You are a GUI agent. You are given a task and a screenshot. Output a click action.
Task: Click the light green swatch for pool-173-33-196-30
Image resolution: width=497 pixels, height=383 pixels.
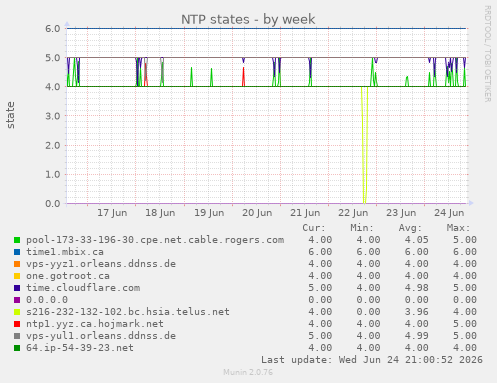17,240
